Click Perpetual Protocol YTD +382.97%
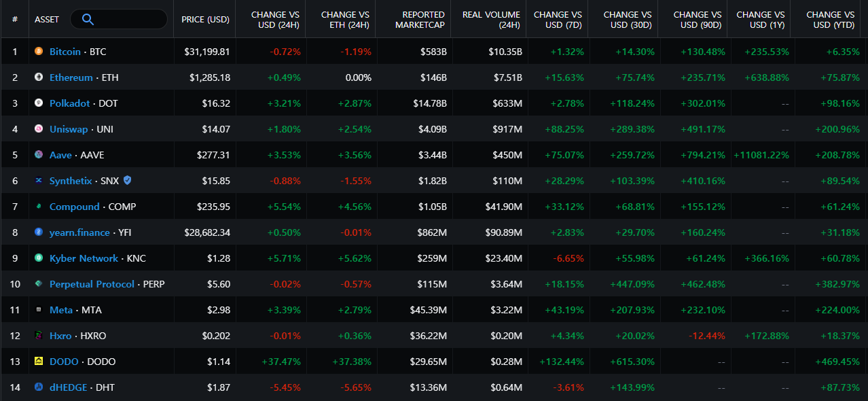The width and height of the screenshot is (868, 401). (x=837, y=284)
